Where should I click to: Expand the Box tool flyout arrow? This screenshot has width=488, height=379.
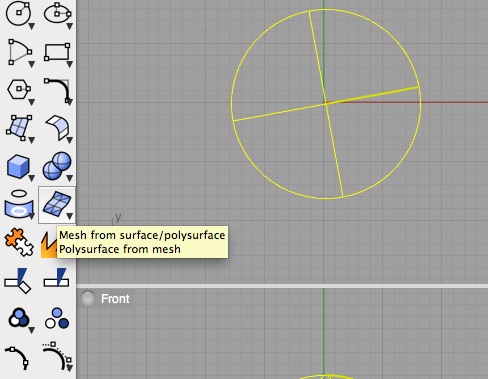[31, 179]
